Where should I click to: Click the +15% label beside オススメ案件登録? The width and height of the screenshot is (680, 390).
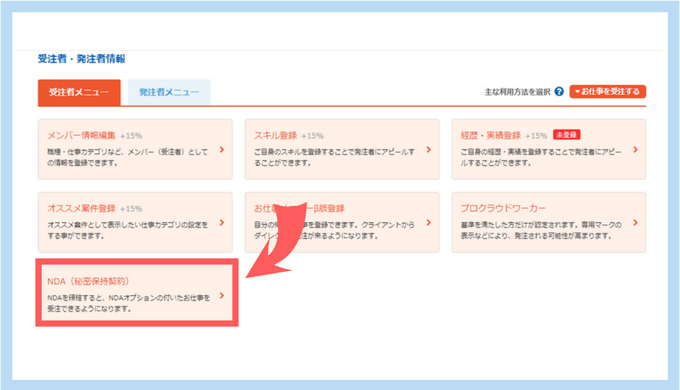coord(131,209)
